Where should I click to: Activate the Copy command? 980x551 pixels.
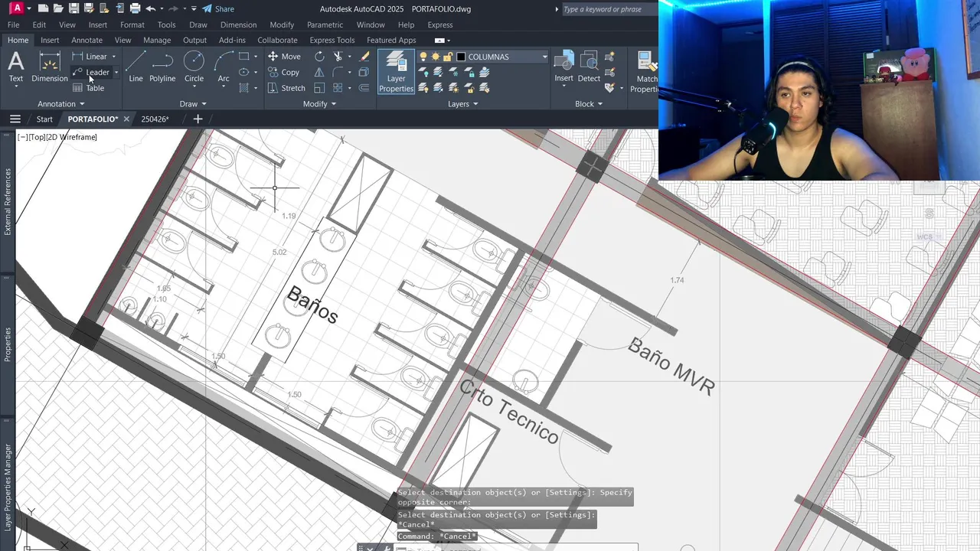pos(283,72)
